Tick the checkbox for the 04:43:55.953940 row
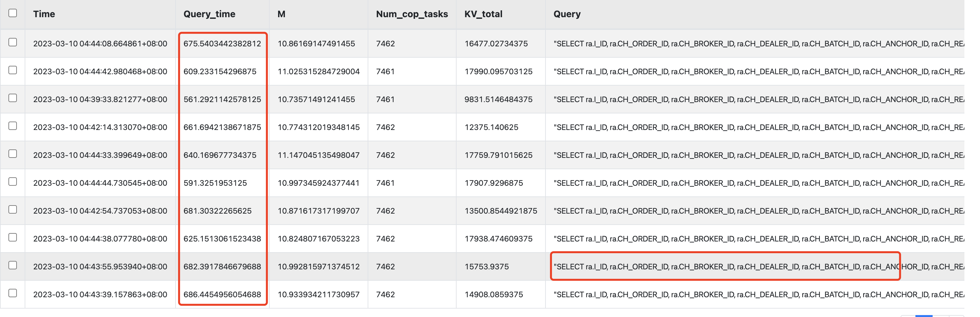Screen dimensions: 980x317 pos(13,265)
